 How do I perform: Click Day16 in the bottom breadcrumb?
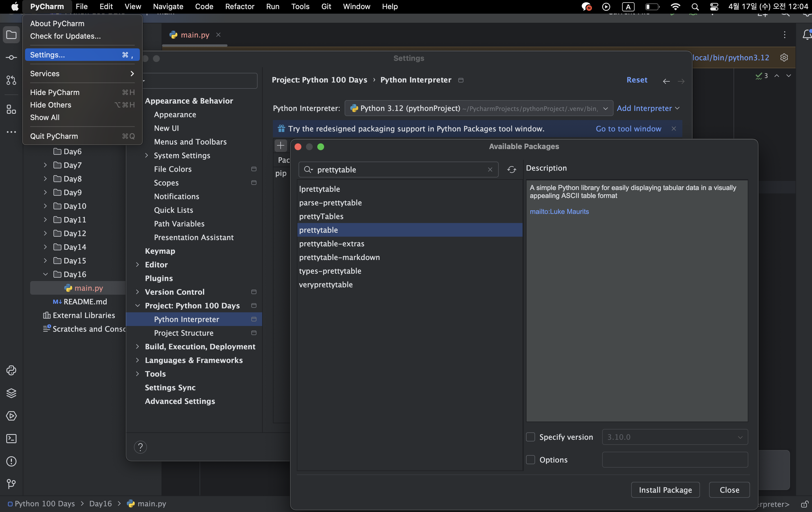click(100, 503)
